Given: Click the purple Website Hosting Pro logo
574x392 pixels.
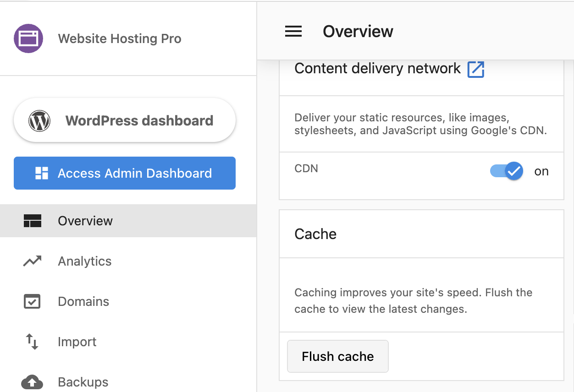Looking at the screenshot, I should [x=28, y=38].
